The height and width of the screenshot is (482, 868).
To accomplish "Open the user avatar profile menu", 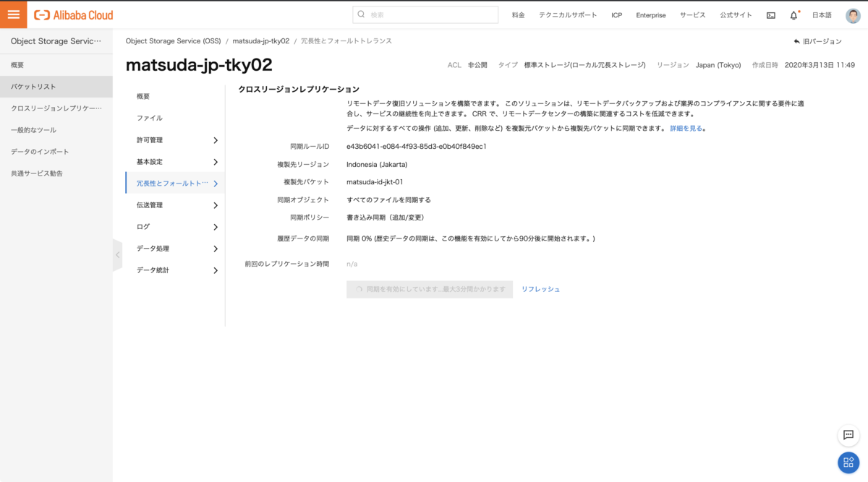I will point(853,15).
